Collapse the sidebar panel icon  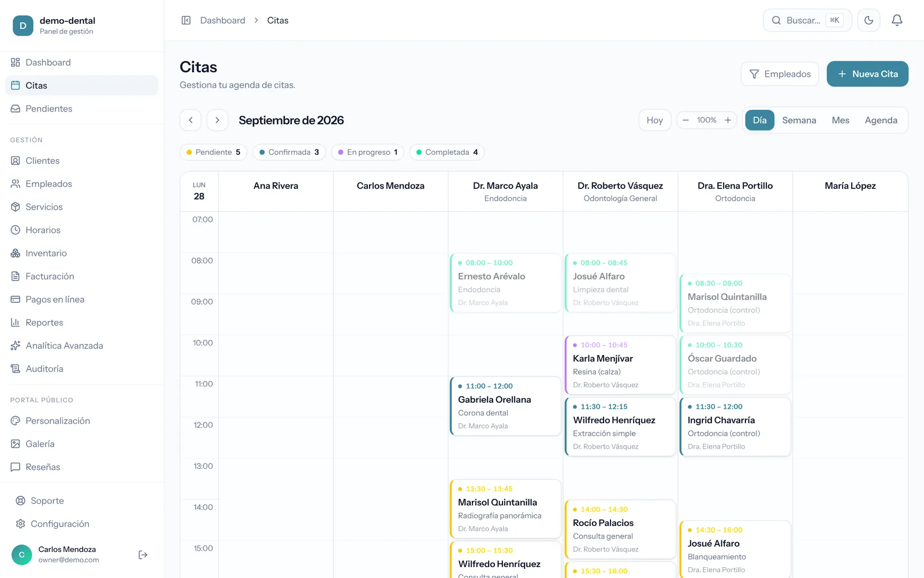186,20
